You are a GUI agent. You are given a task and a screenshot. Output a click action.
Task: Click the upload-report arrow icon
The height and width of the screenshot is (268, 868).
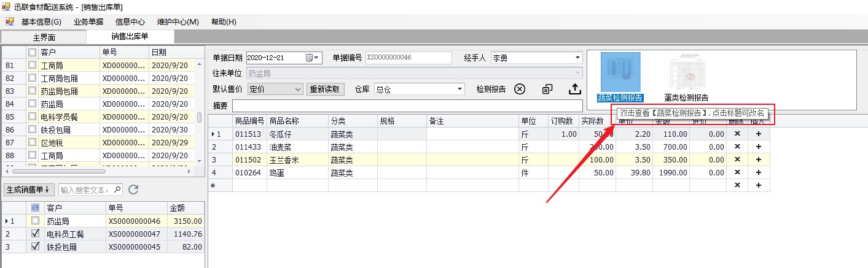(x=574, y=89)
